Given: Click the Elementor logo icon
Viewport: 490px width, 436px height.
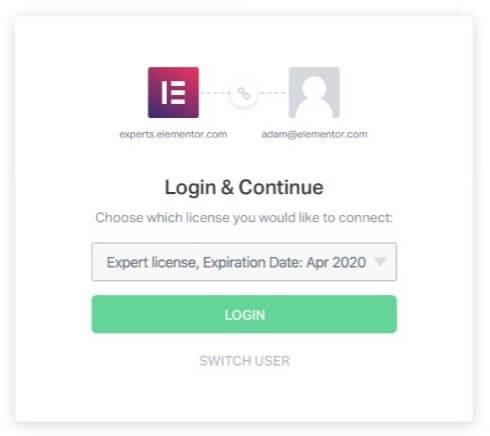Looking at the screenshot, I should (173, 92).
